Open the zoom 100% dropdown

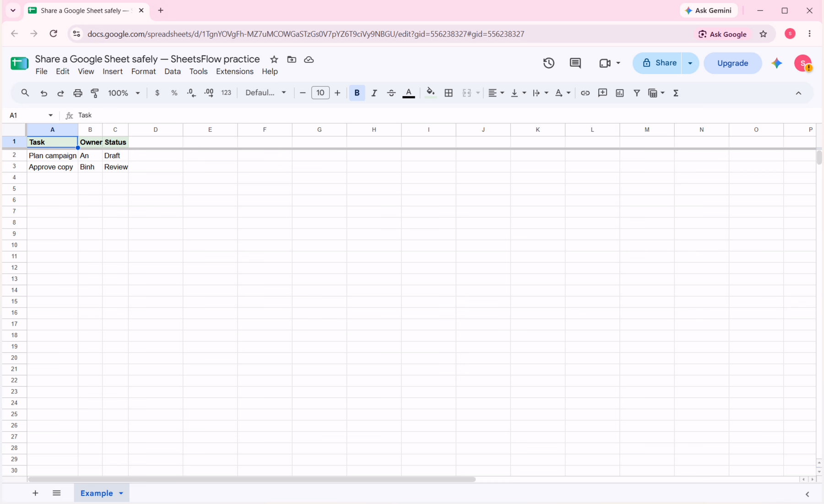coord(124,93)
